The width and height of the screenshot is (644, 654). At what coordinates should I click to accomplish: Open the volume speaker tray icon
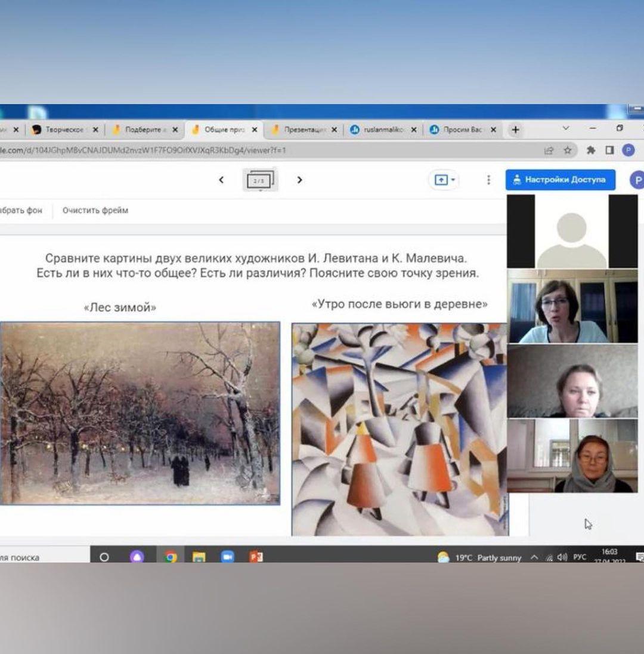tap(562, 557)
